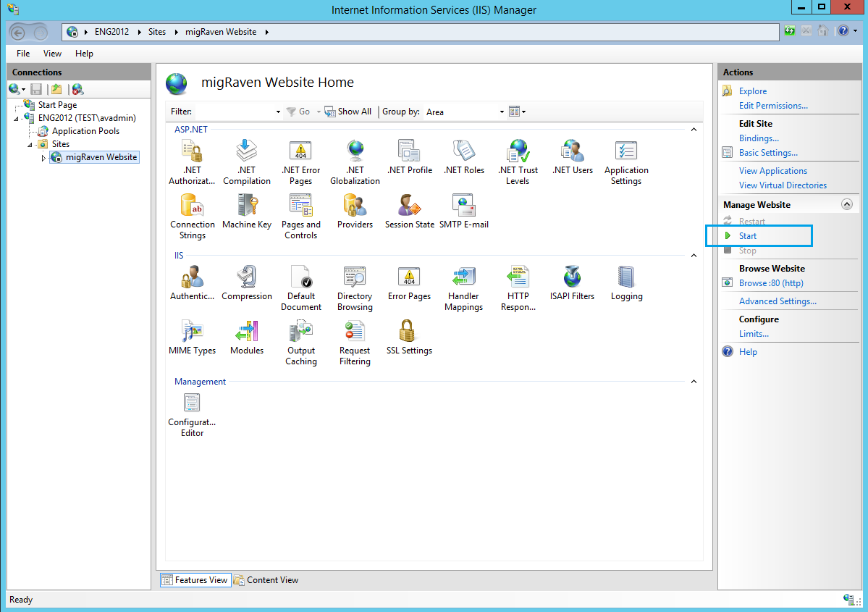Open Advanced Settings link
This screenshot has width=868, height=612.
[778, 301]
